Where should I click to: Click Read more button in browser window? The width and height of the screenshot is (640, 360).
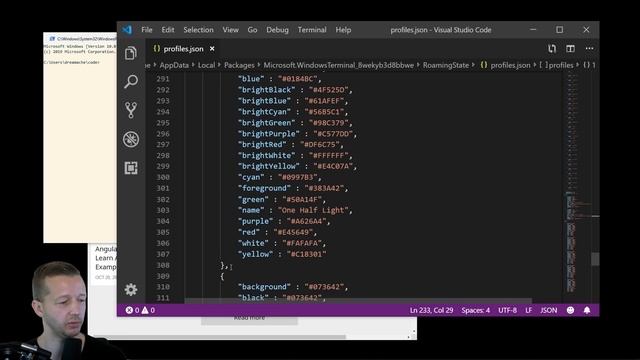(249, 320)
